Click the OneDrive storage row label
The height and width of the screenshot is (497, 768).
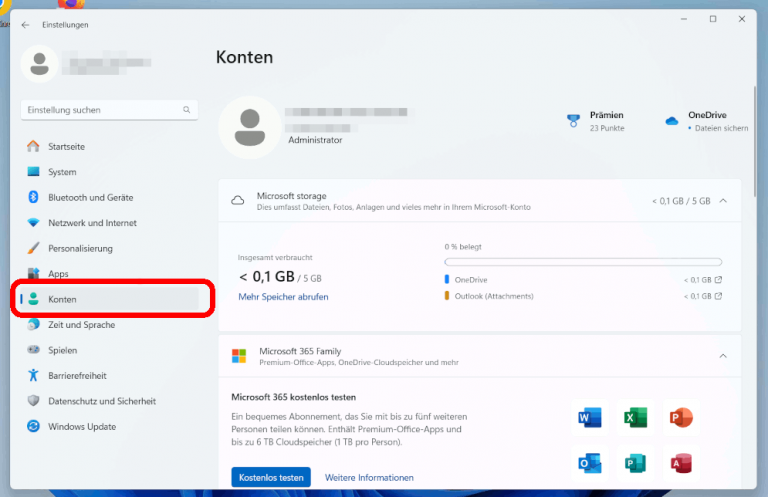pyautogui.click(x=471, y=280)
